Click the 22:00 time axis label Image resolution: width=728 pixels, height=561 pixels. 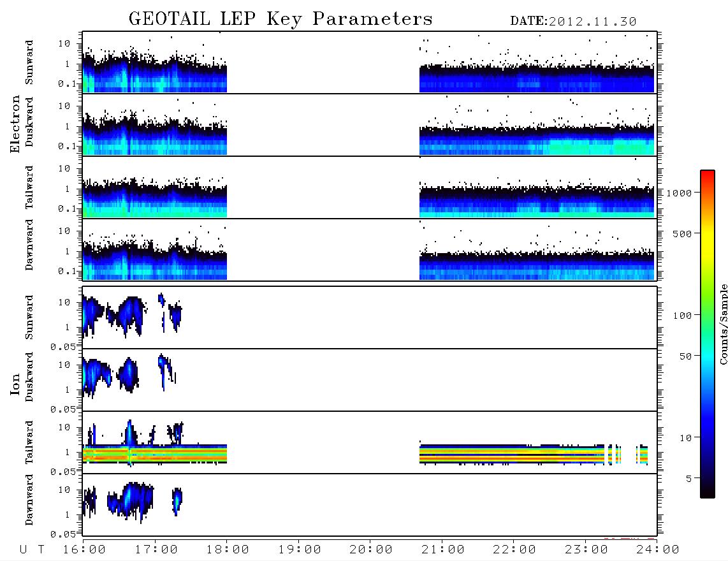pos(514,550)
